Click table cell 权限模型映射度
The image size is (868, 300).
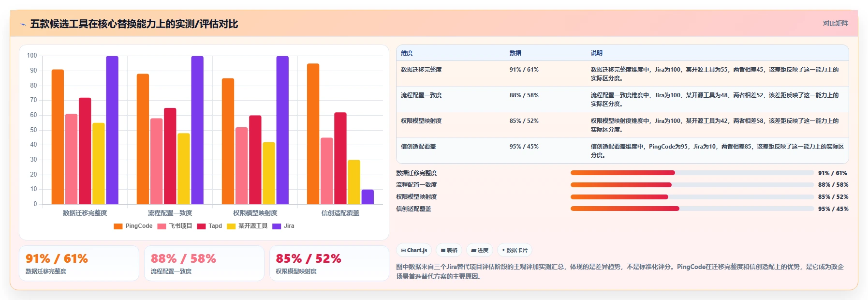point(421,121)
